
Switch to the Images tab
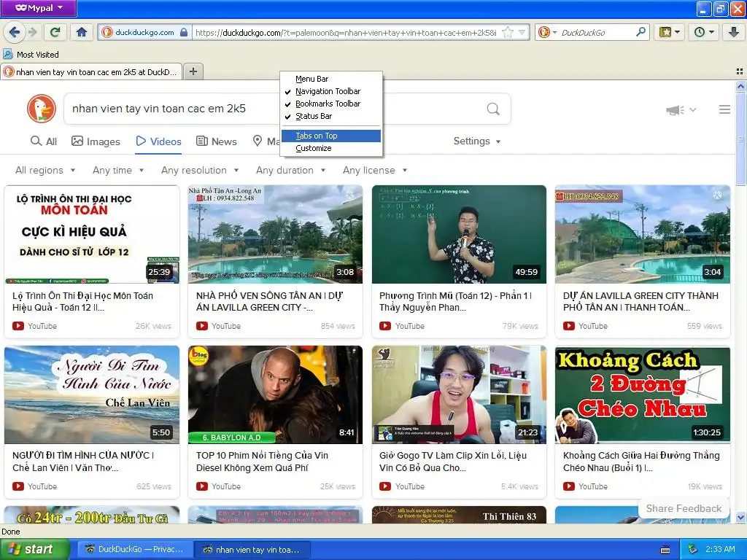[96, 141]
